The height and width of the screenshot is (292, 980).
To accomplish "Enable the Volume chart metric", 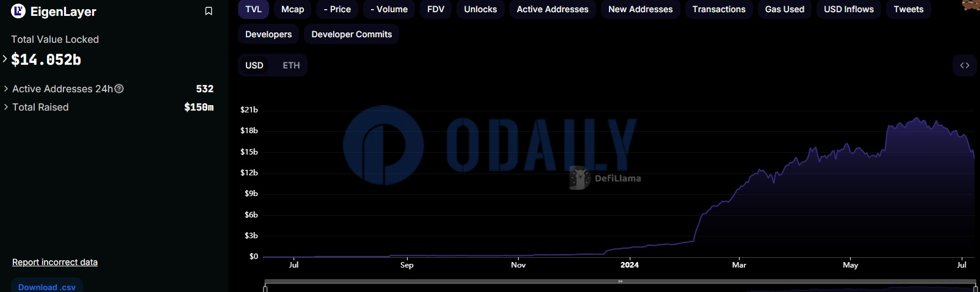I will point(389,9).
